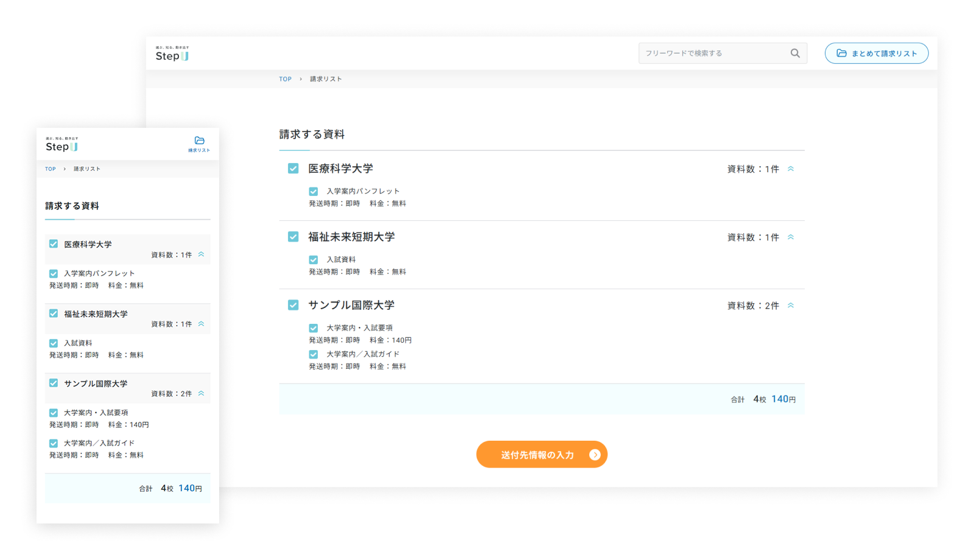Uncheck 入学案内パンフレット in desktop list

(314, 192)
